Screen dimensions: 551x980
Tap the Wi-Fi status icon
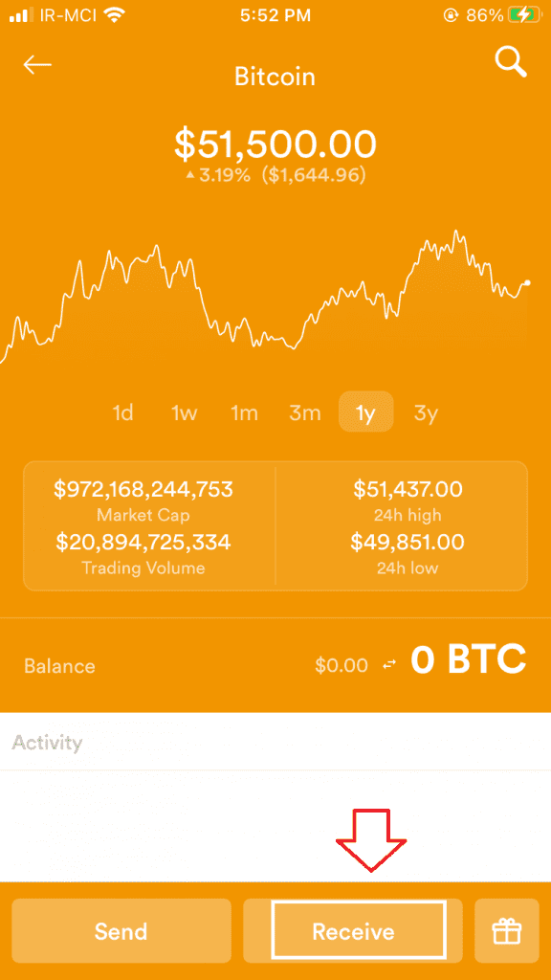[x=115, y=15]
